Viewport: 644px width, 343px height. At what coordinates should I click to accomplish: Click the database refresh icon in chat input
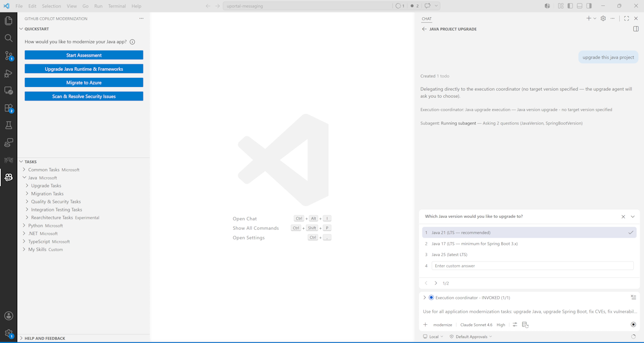525,325
